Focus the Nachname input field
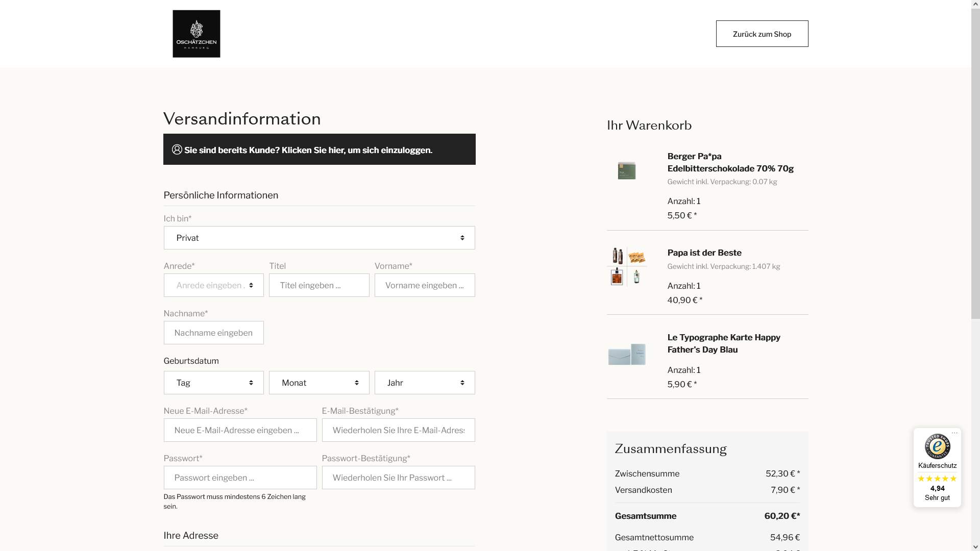Screen dimensions: 980x551 (x=214, y=333)
